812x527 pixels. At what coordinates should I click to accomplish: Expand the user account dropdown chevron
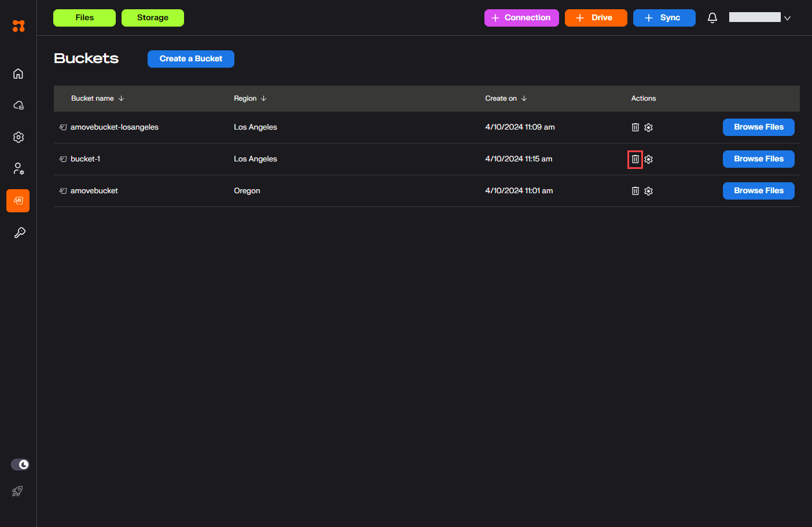[x=787, y=19]
